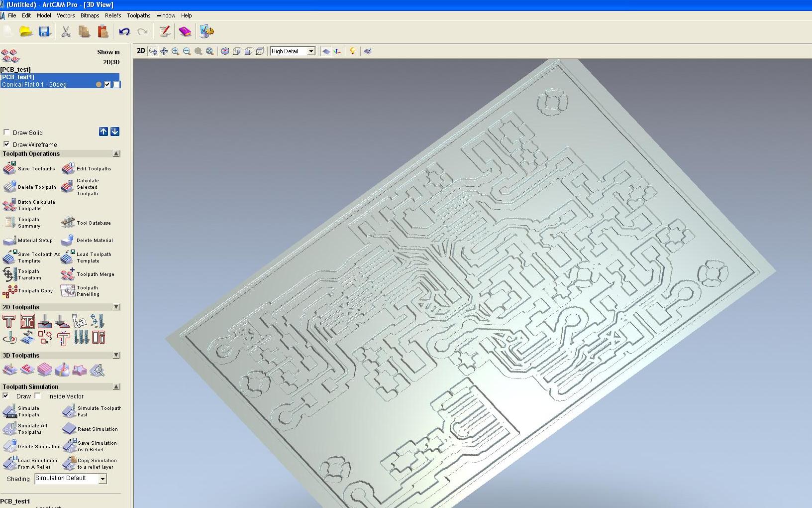Screen dimensions: 812x508
Task: Click the Delete Material icon
Action: [x=68, y=241]
